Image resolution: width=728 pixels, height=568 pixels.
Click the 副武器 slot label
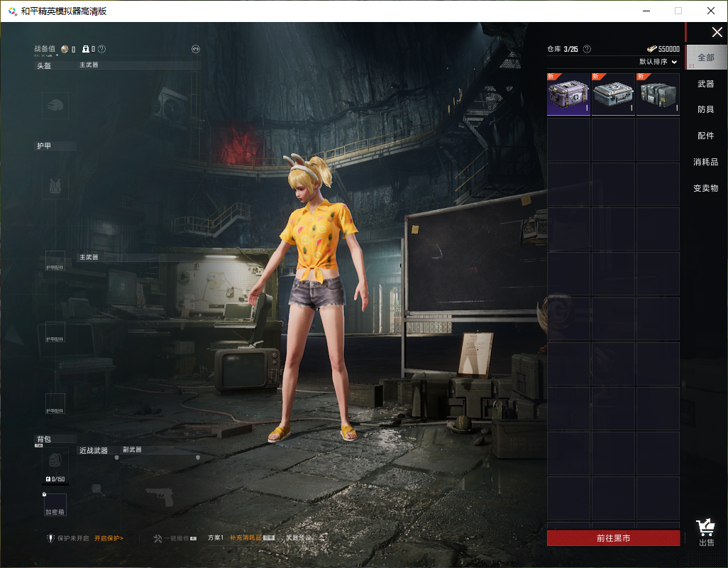132,449
